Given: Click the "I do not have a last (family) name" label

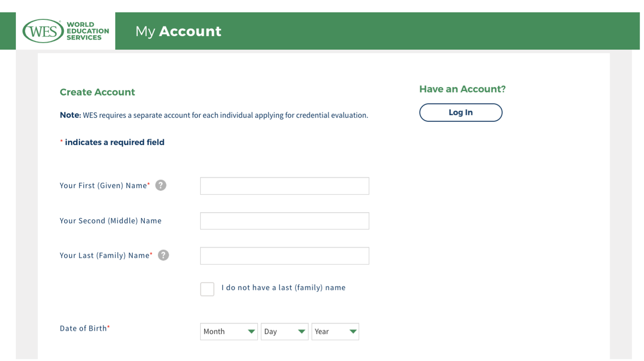Looking at the screenshot, I should [x=283, y=288].
